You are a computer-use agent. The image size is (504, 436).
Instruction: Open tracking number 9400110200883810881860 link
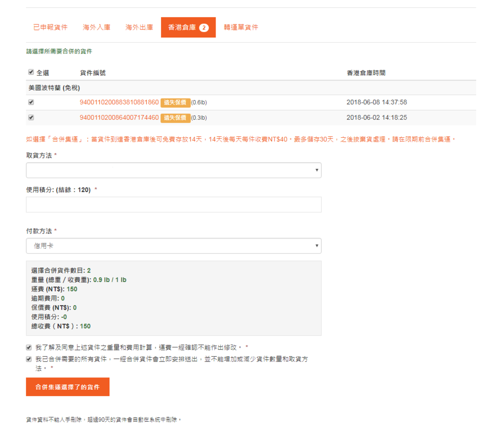(x=119, y=102)
